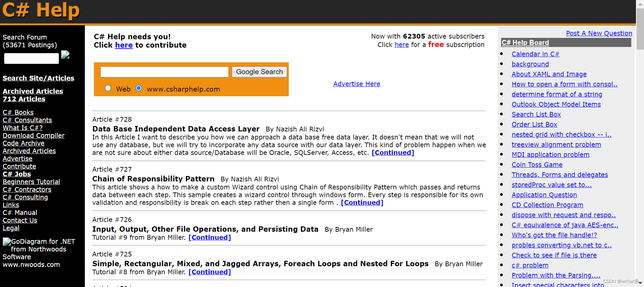This screenshot has width=644, height=287.
Task: Open 'Problem with the Parsing....' thread
Action: 556,275
